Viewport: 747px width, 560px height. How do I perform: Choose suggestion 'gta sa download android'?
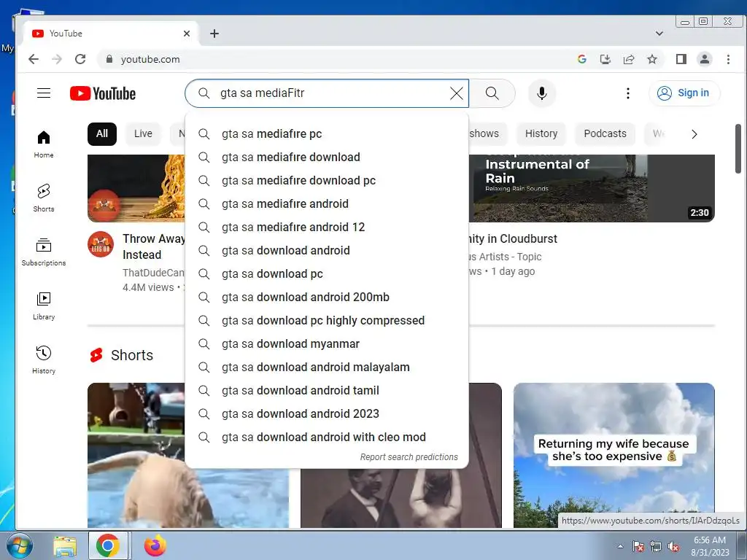(x=327, y=251)
